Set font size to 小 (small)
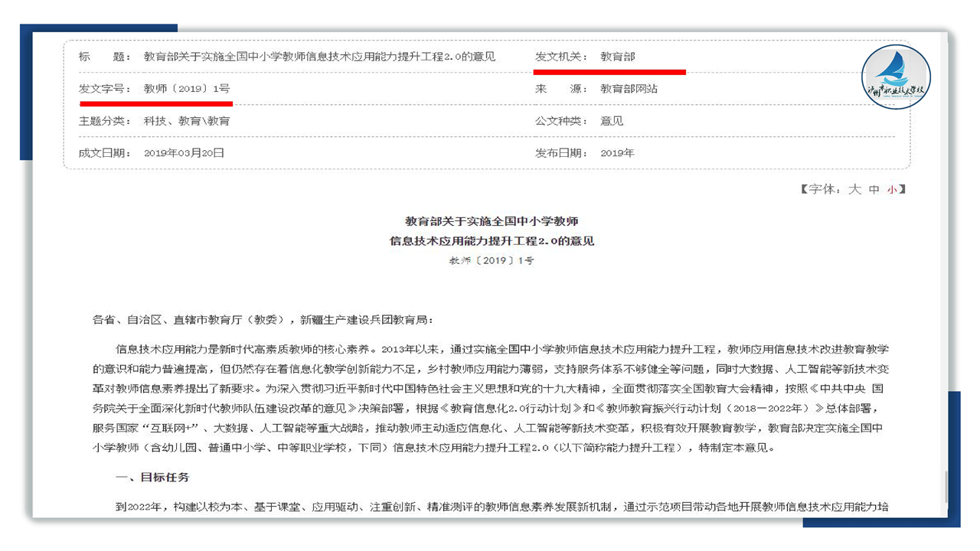The image size is (980, 551). tap(891, 189)
